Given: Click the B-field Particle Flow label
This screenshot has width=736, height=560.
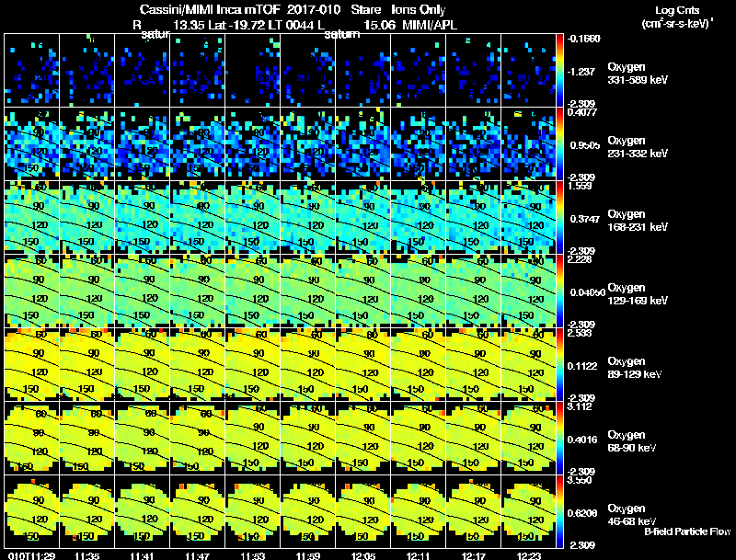Looking at the screenshot, I should click(x=687, y=531).
